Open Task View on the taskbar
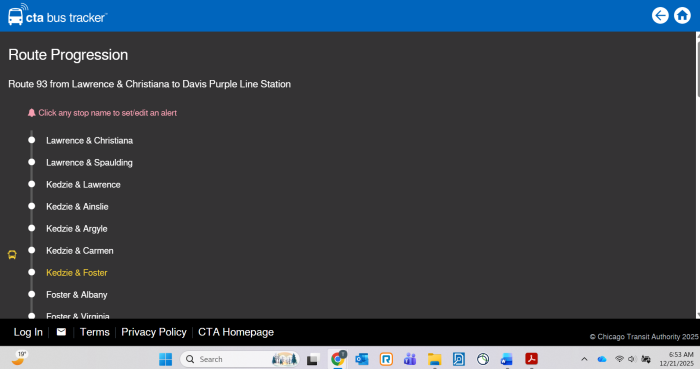The image size is (700, 369). tap(312, 359)
